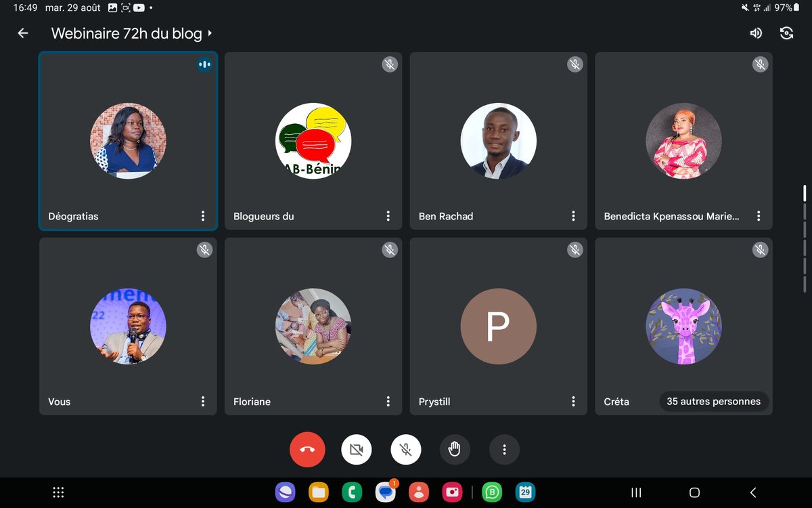Viewport: 812px width, 508px height.
Task: Click the muted mic icon on Vous tile
Action: click(x=204, y=250)
